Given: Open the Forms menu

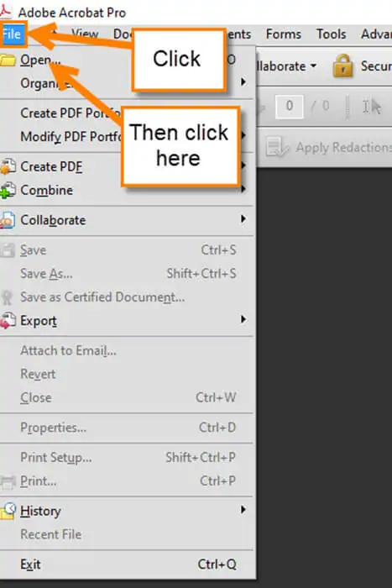Looking at the screenshot, I should [284, 34].
